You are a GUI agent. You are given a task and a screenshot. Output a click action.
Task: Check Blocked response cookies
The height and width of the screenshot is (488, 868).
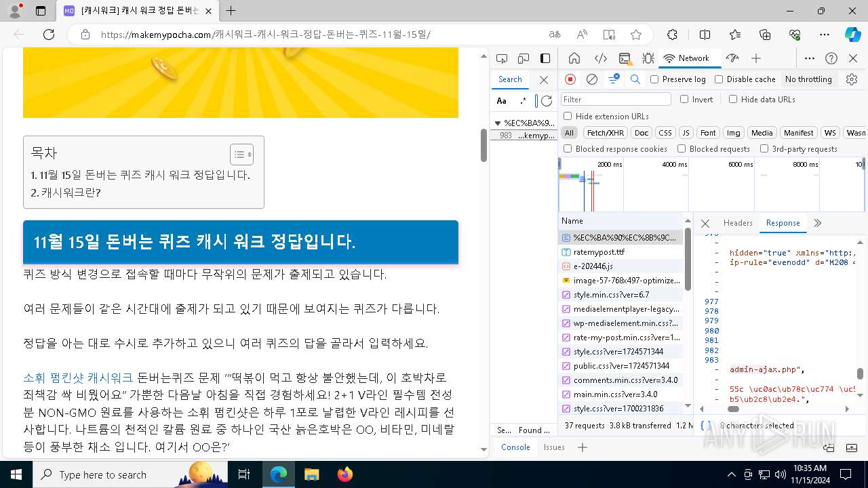point(568,148)
